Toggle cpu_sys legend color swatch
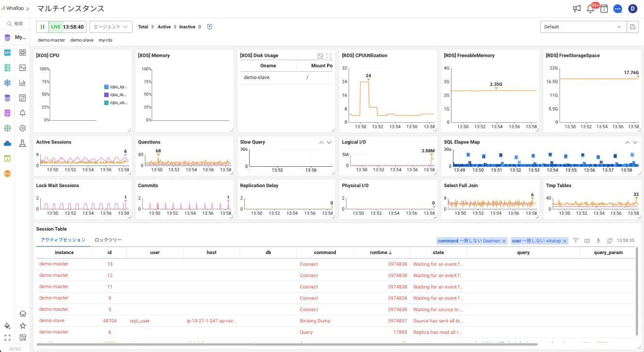Image resolution: width=644 pixels, height=352 pixels. click(107, 87)
